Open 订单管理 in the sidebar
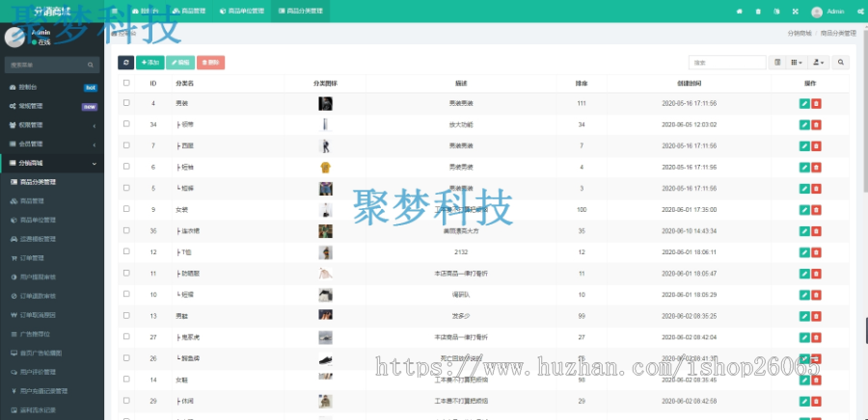Image resolution: width=868 pixels, height=420 pixels. click(x=52, y=258)
